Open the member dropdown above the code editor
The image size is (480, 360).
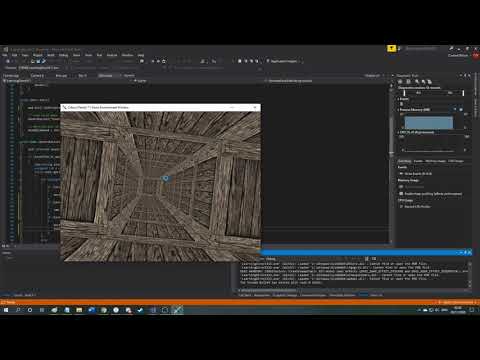(327, 81)
